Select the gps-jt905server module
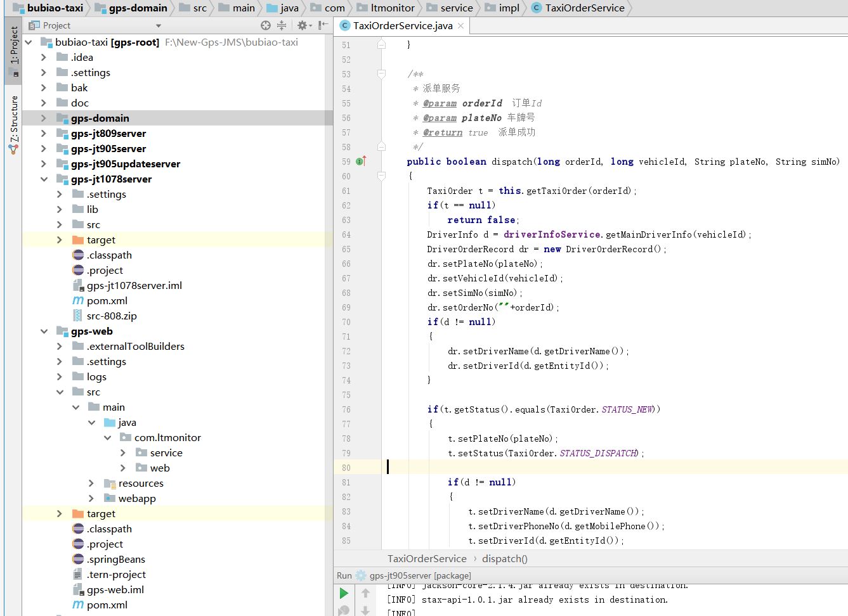This screenshot has width=848, height=616. [108, 149]
